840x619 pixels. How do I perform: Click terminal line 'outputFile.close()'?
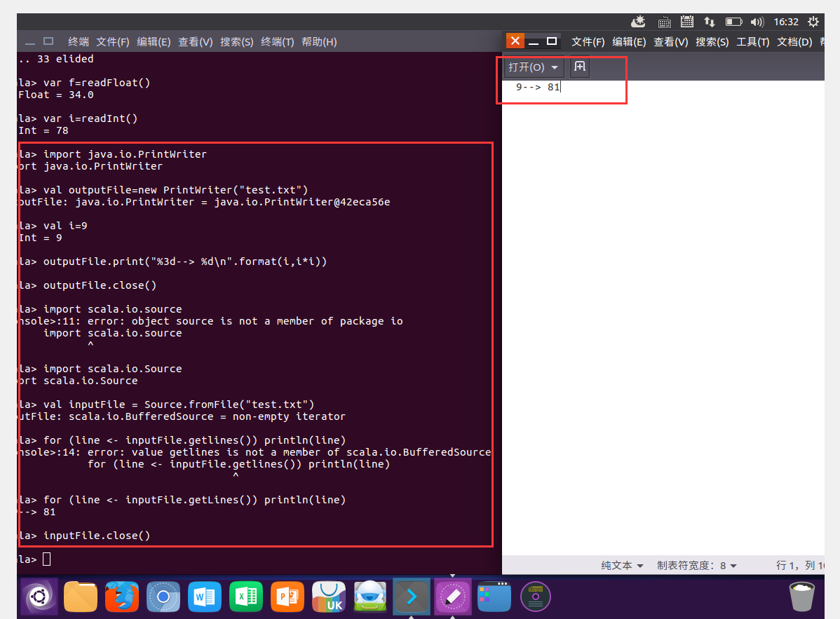pos(100,285)
